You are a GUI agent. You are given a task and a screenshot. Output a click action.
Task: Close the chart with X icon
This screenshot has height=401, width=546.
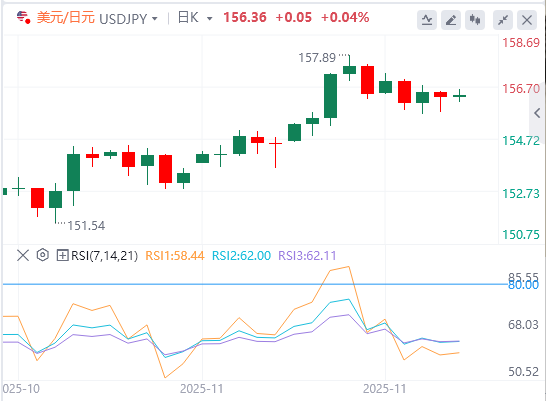(x=527, y=20)
